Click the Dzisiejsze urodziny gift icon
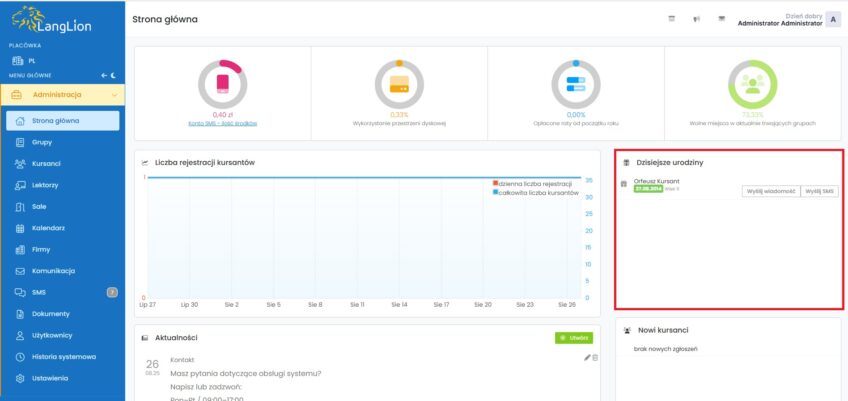Viewport: 848px width, 401px height. [x=626, y=162]
